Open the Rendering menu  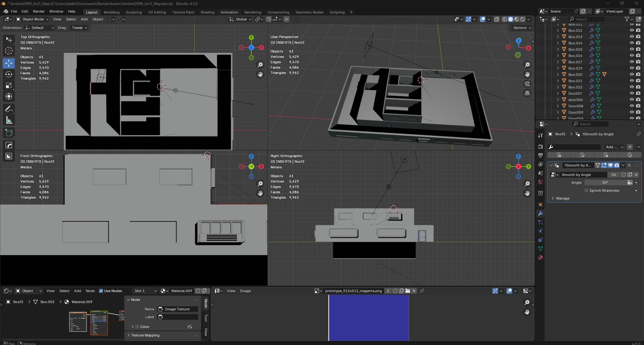[x=252, y=12]
